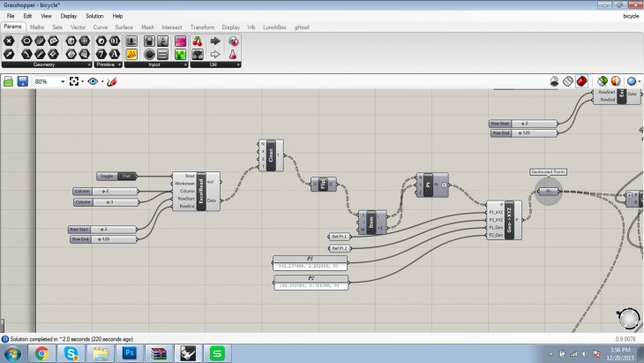Click the Ref Pt 1 parameter
Viewport: 644px width, 363px height.
339,237
